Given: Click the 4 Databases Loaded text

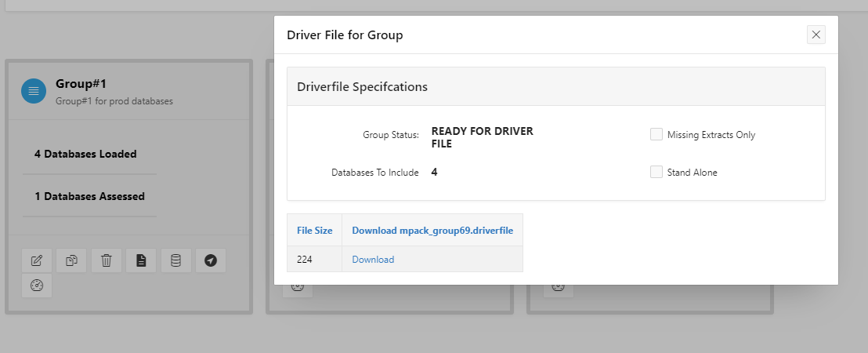Looking at the screenshot, I should (x=85, y=154).
